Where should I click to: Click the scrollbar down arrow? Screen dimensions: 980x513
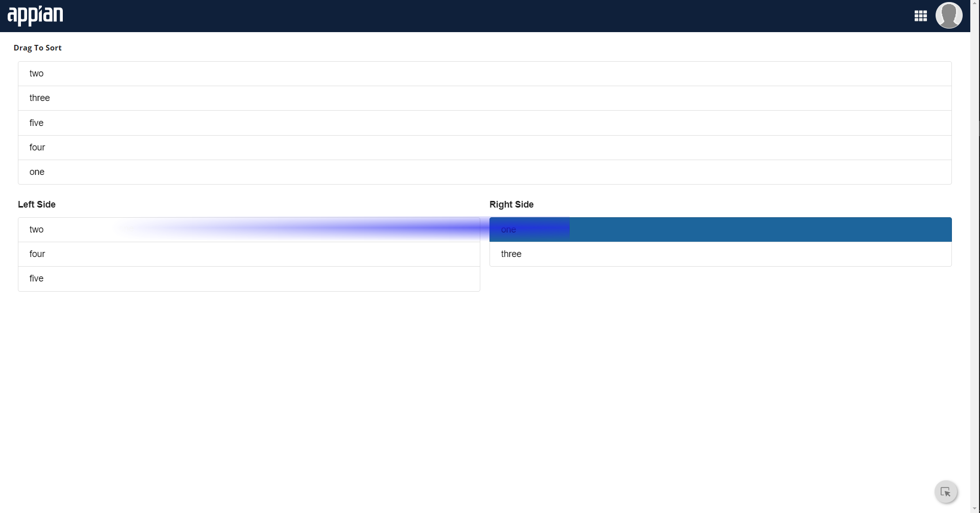975,509
